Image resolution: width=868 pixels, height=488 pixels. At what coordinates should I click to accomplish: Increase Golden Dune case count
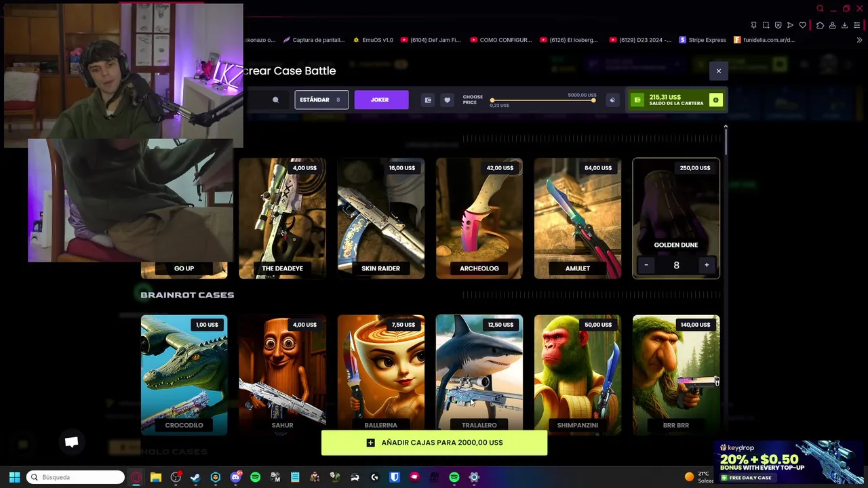point(707,265)
